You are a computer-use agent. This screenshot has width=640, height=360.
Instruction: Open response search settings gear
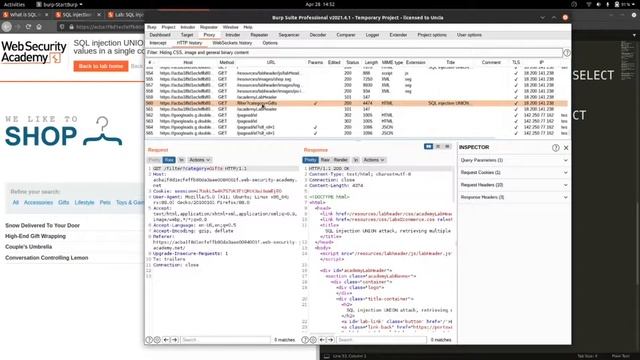(313, 340)
